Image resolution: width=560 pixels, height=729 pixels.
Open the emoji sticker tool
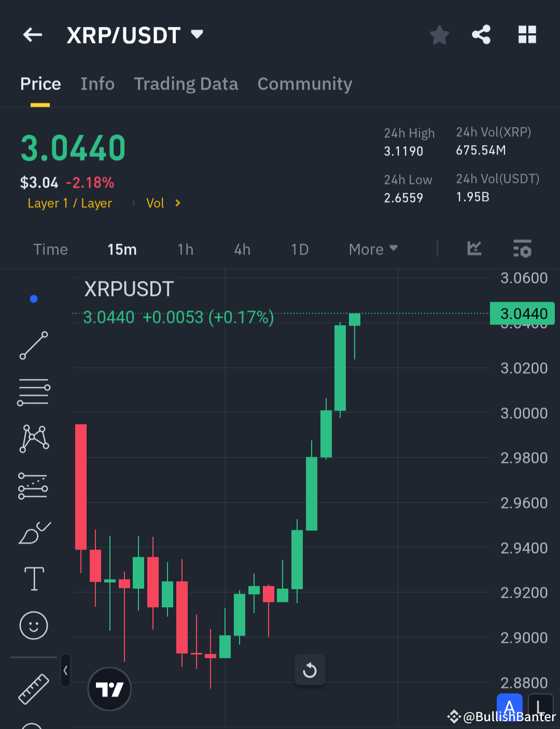[34, 626]
